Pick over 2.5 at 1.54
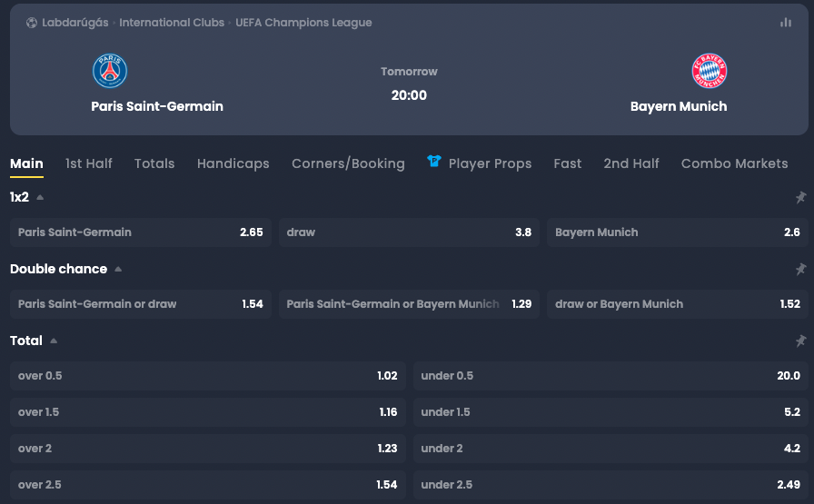Image resolution: width=814 pixels, height=504 pixels. pos(208,484)
